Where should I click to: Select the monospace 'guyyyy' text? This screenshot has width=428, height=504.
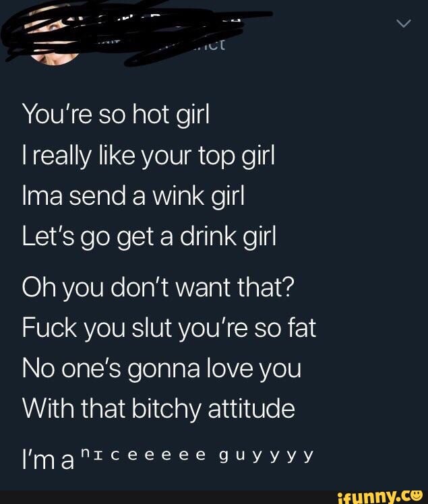(266, 455)
